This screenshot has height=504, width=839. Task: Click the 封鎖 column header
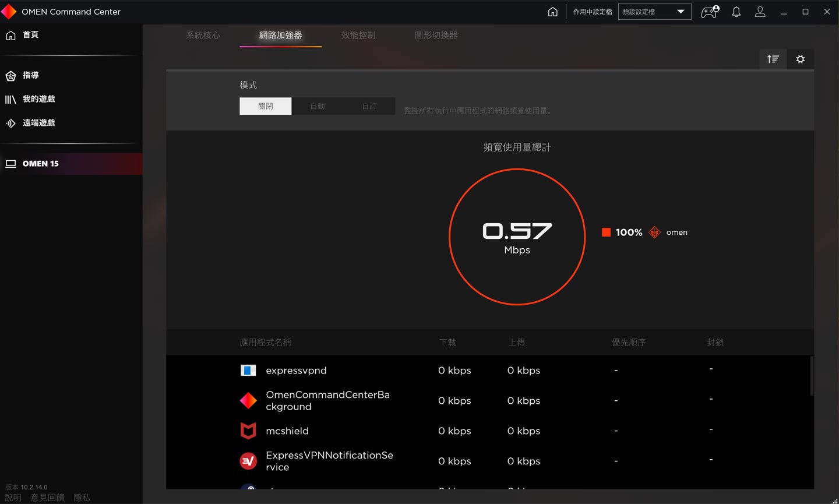coord(715,343)
